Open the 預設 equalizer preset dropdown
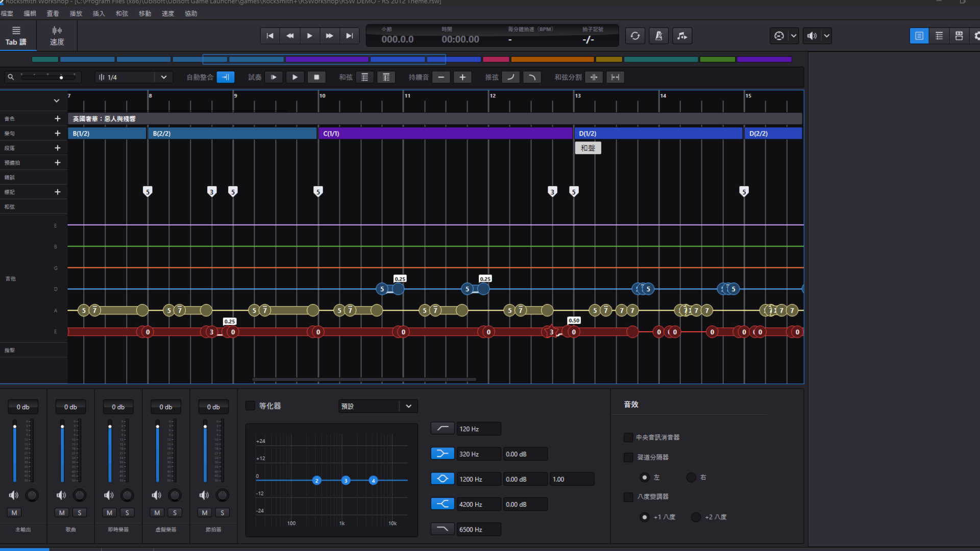 pos(378,406)
